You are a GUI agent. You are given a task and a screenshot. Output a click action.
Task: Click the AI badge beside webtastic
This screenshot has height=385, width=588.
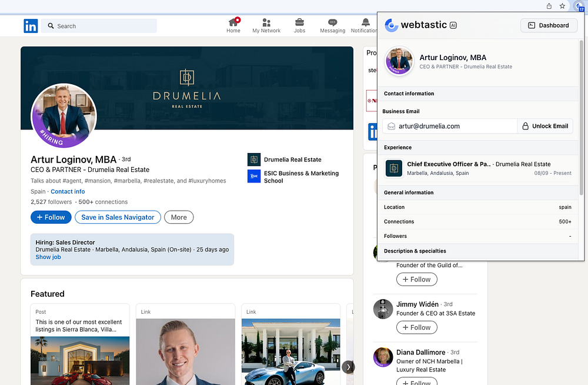(x=453, y=25)
